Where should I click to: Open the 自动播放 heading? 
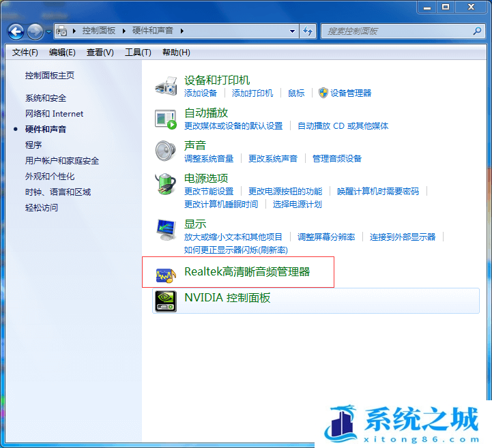coord(206,113)
